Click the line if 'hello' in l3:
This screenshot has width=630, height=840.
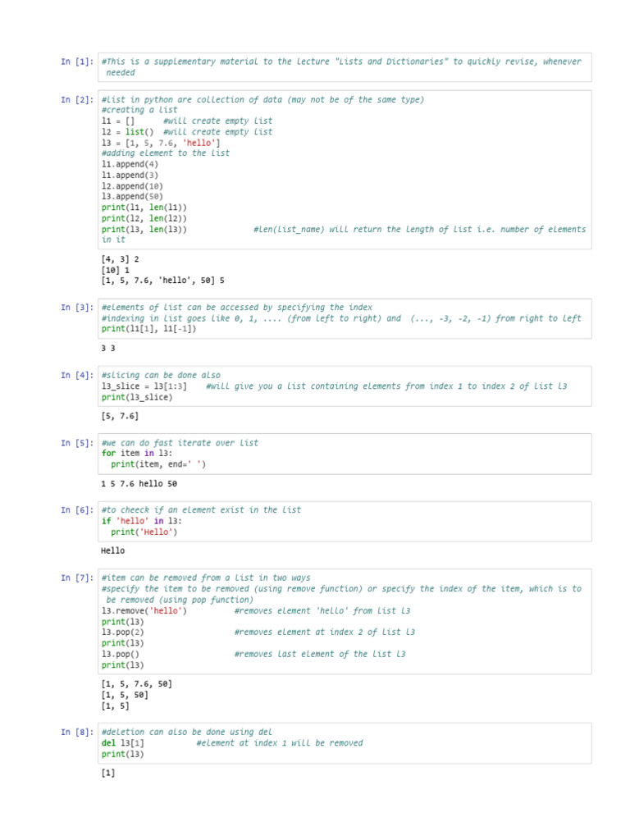tap(142, 521)
